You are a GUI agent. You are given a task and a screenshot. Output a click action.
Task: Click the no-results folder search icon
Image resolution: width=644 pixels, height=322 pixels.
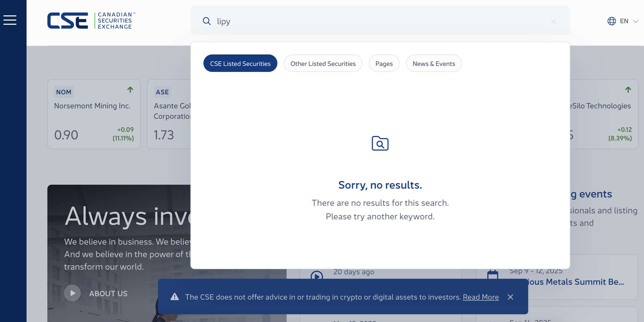380,143
